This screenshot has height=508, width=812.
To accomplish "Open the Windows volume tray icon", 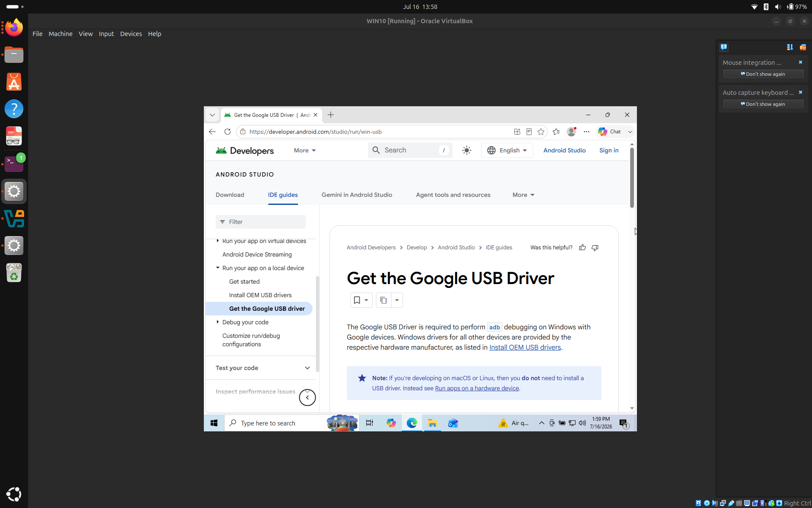I will pyautogui.click(x=582, y=423).
